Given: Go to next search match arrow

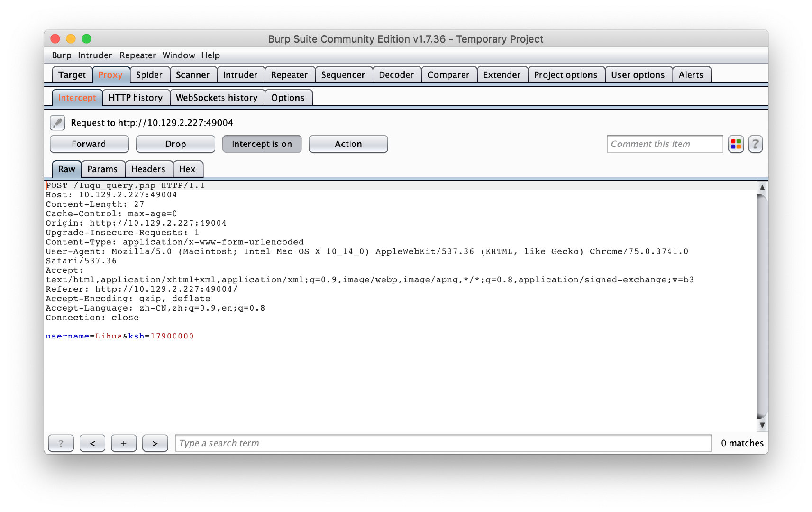Looking at the screenshot, I should [x=155, y=443].
